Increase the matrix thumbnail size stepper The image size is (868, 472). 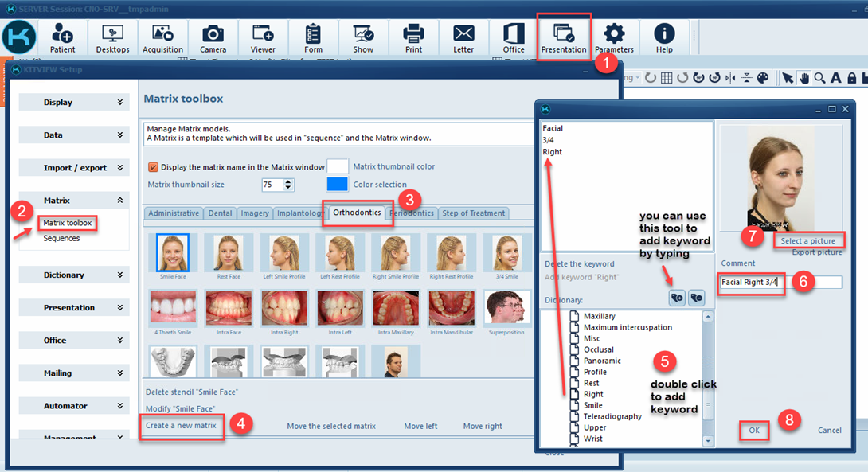tap(288, 181)
